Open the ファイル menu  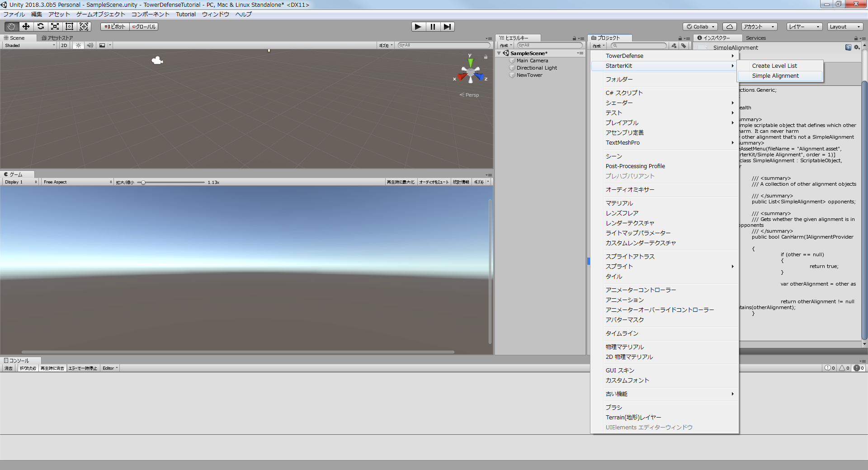click(14, 14)
